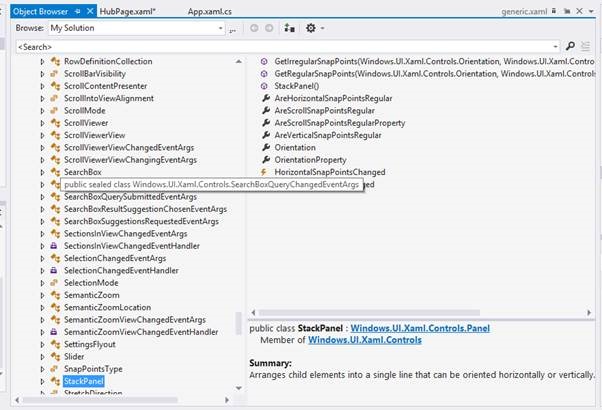Switch to the HubPage.xaml tab
This screenshot has width=602, height=410.
click(x=127, y=12)
